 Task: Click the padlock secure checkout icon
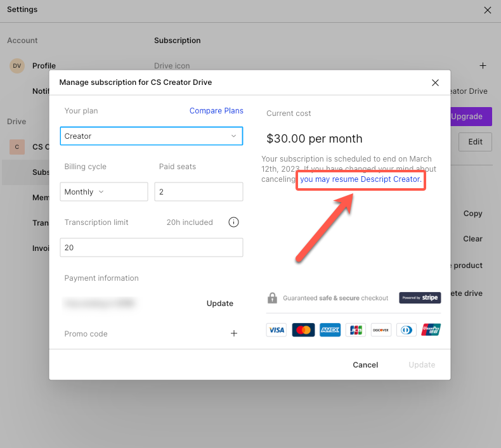coord(272,298)
